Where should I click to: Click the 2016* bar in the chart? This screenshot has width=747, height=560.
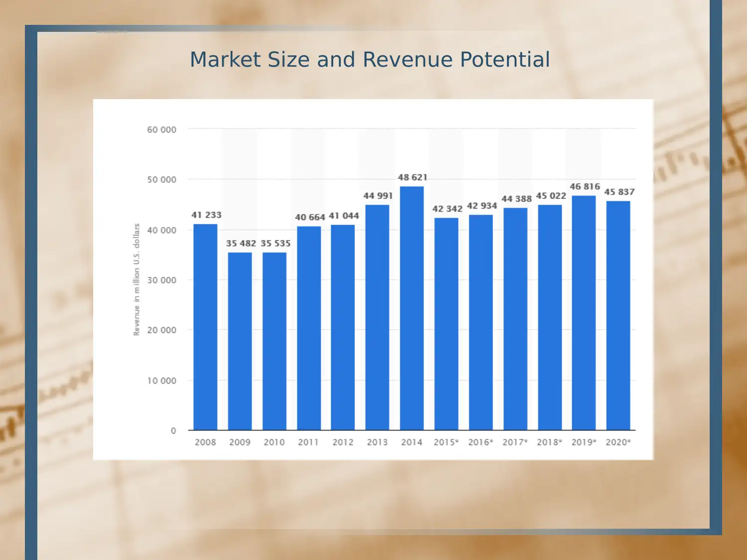[x=481, y=323]
